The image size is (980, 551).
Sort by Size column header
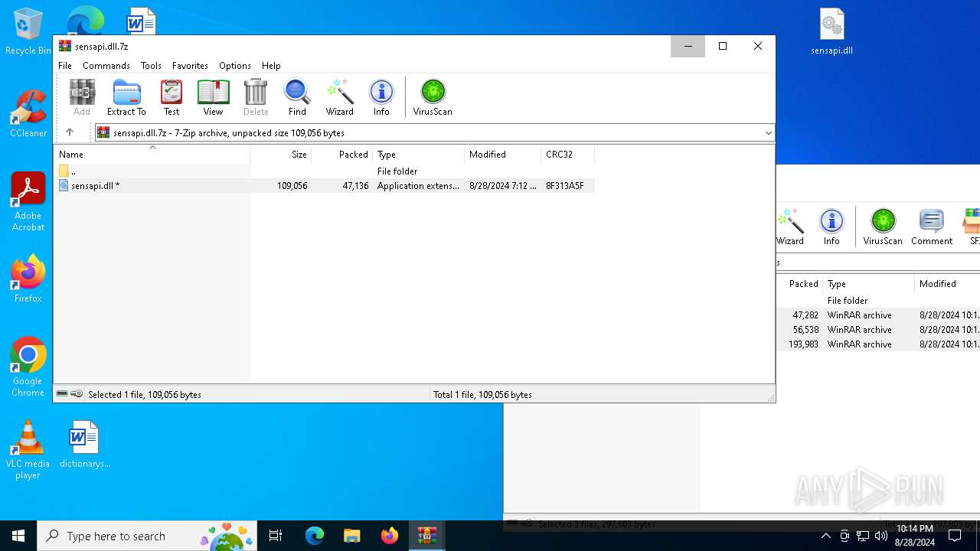281,155
